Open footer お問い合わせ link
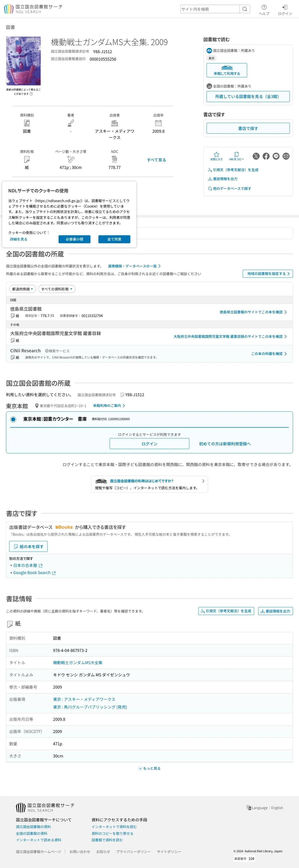Viewport: 299px width, 868px height. [x=80, y=852]
